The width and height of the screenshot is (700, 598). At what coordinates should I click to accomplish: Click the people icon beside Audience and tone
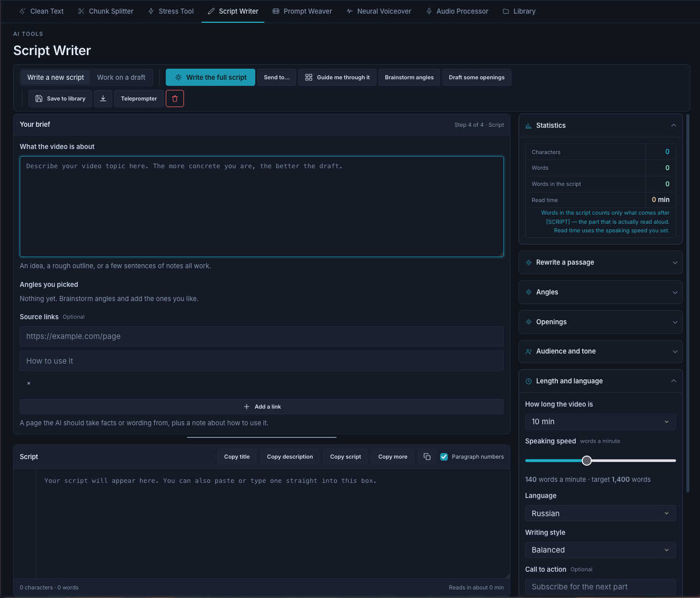point(529,352)
